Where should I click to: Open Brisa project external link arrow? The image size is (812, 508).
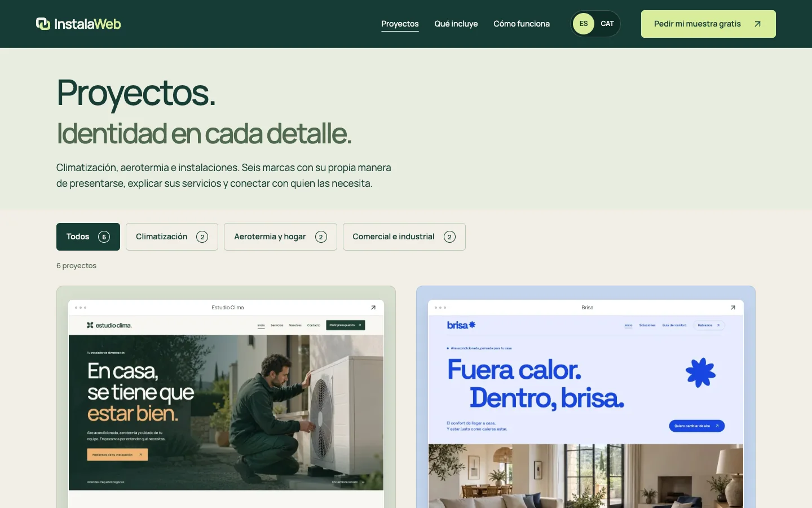click(x=732, y=308)
